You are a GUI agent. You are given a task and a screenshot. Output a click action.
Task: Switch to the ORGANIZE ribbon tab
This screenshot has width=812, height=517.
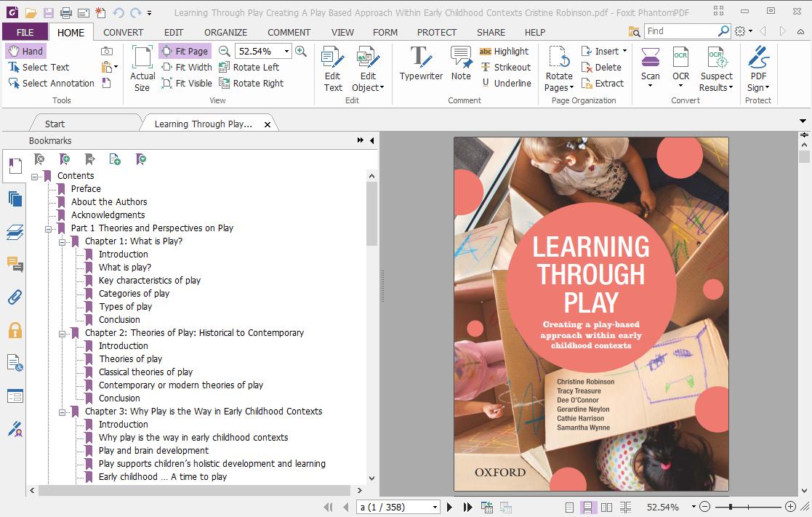point(226,32)
